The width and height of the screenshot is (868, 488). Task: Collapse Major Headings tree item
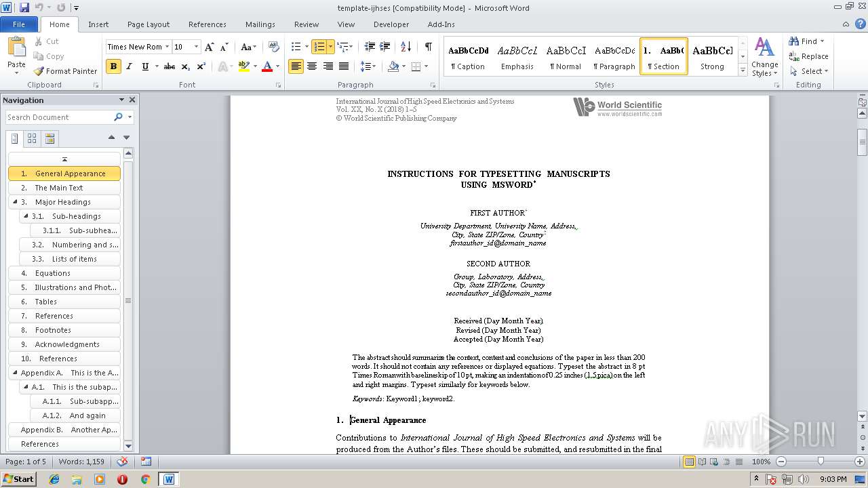click(x=15, y=202)
